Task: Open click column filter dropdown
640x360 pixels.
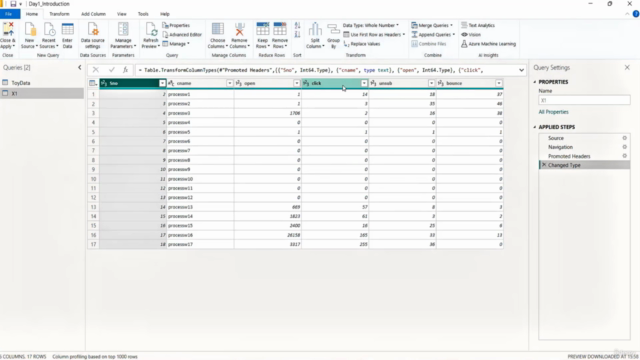Action: click(364, 83)
